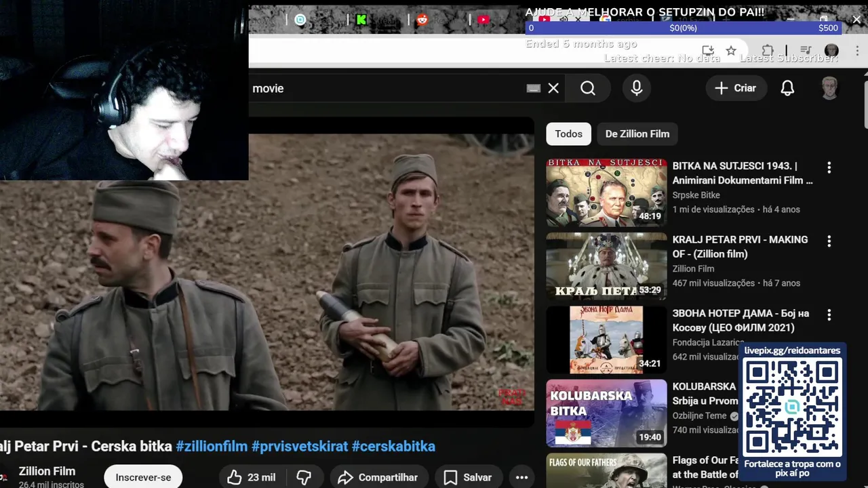Click the Chrome profile avatar

click(x=832, y=51)
